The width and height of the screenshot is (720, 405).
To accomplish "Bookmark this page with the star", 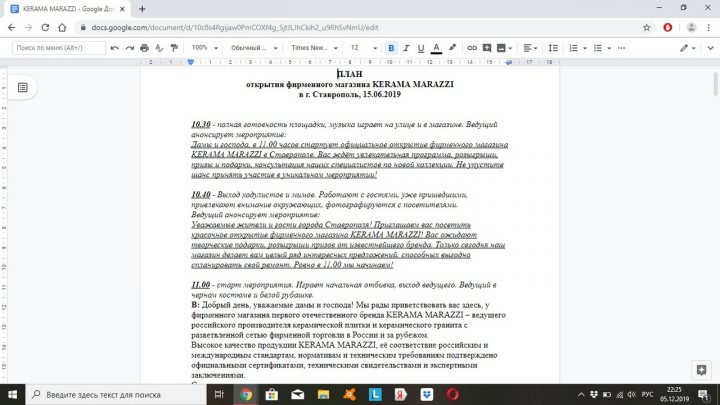I will pyautogui.click(x=647, y=28).
